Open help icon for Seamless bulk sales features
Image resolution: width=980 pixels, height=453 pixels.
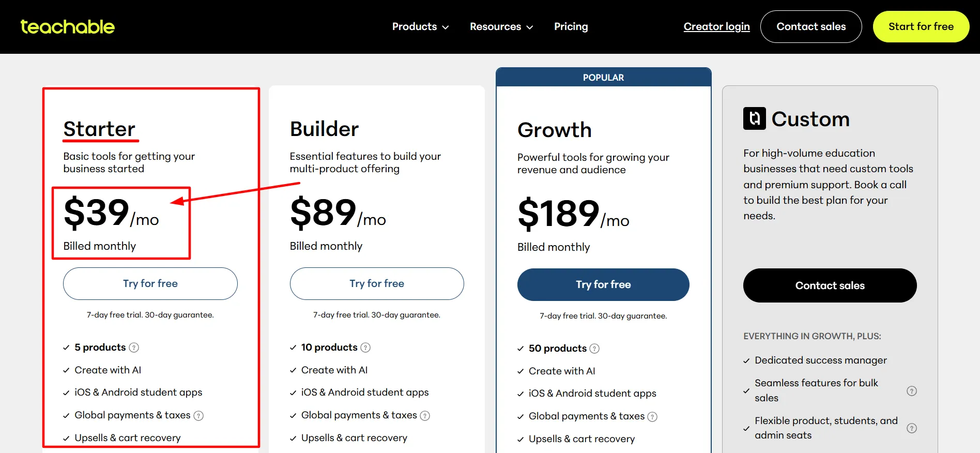(912, 391)
